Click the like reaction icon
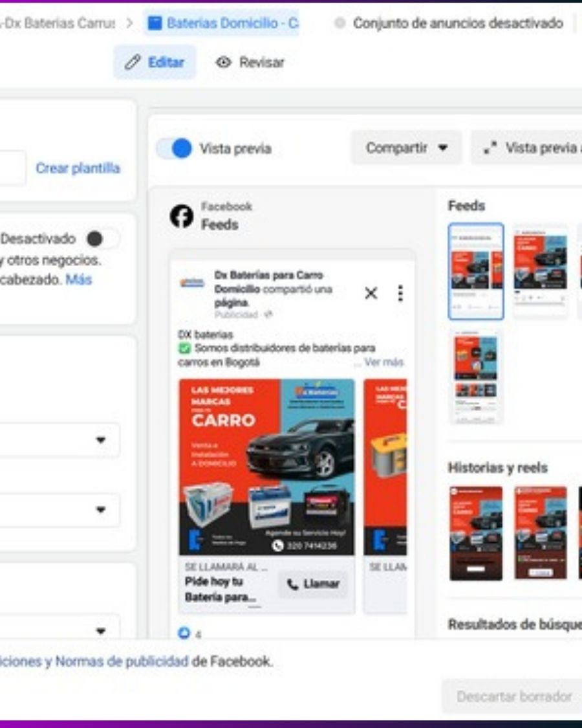This screenshot has width=582, height=728. click(x=184, y=633)
